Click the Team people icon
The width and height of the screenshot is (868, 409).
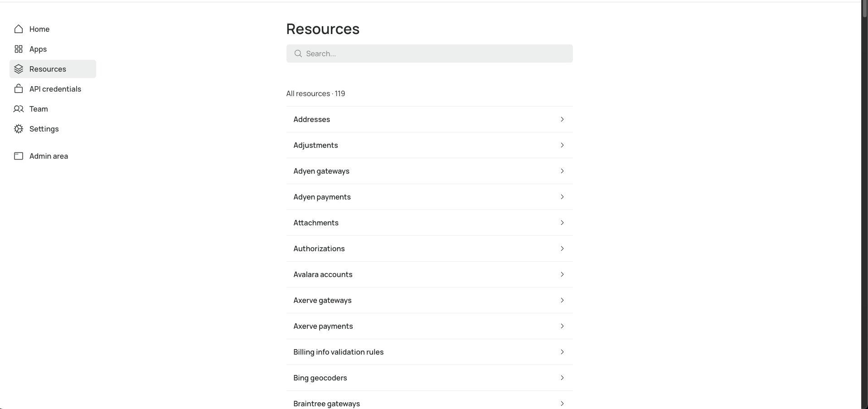coord(18,109)
